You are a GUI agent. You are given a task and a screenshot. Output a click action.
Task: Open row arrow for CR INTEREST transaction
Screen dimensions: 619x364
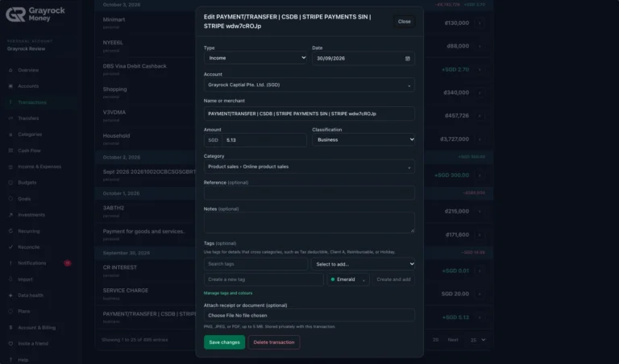[x=480, y=271]
